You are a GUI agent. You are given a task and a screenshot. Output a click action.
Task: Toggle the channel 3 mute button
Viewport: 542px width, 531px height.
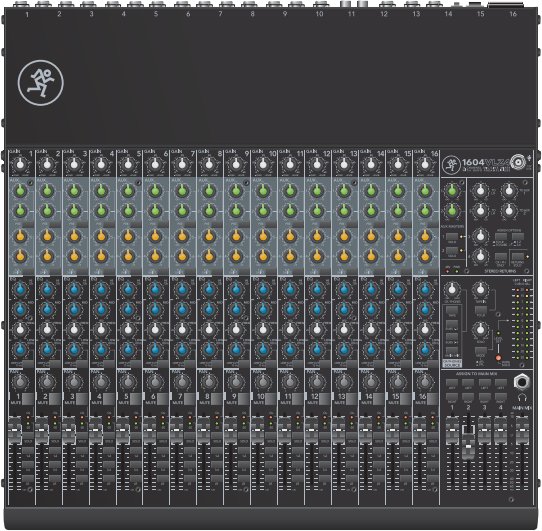tap(82, 399)
